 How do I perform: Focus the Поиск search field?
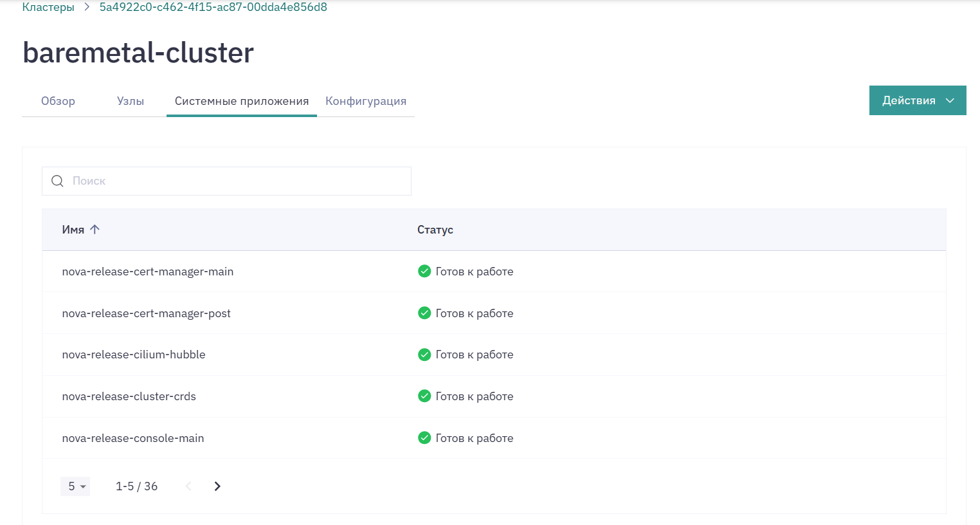tap(226, 181)
